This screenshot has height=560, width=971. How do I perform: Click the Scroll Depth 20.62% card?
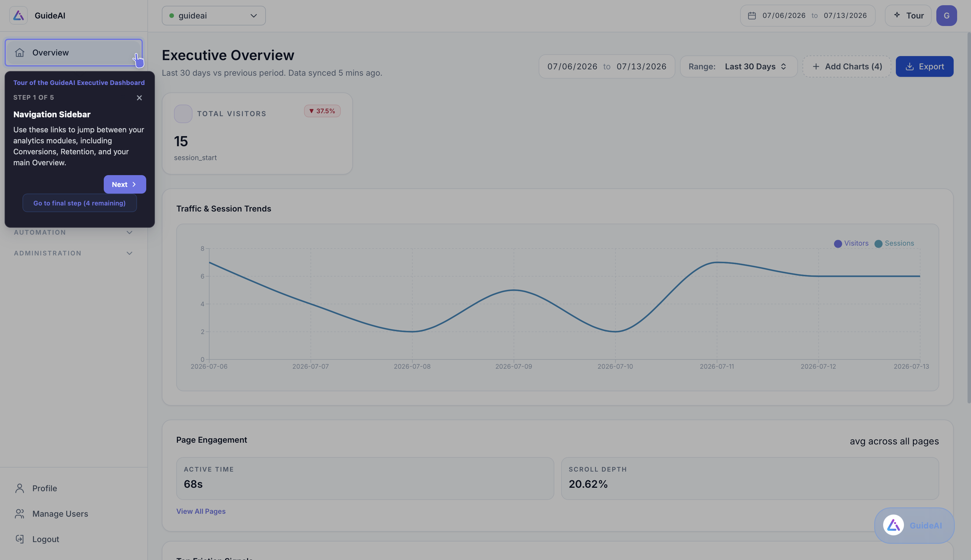pyautogui.click(x=750, y=479)
